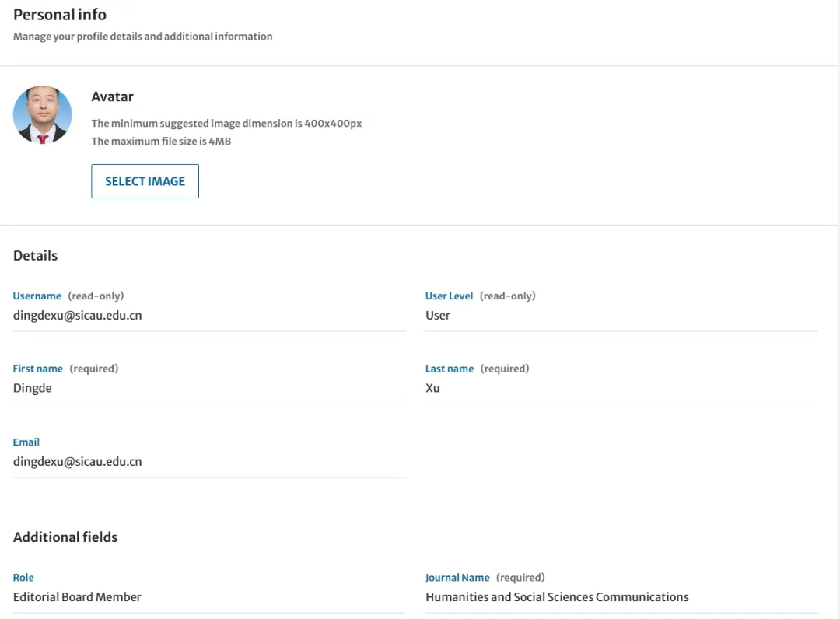Screen dimensions: 840x619
Task: Click the First name label
Action: (38, 369)
